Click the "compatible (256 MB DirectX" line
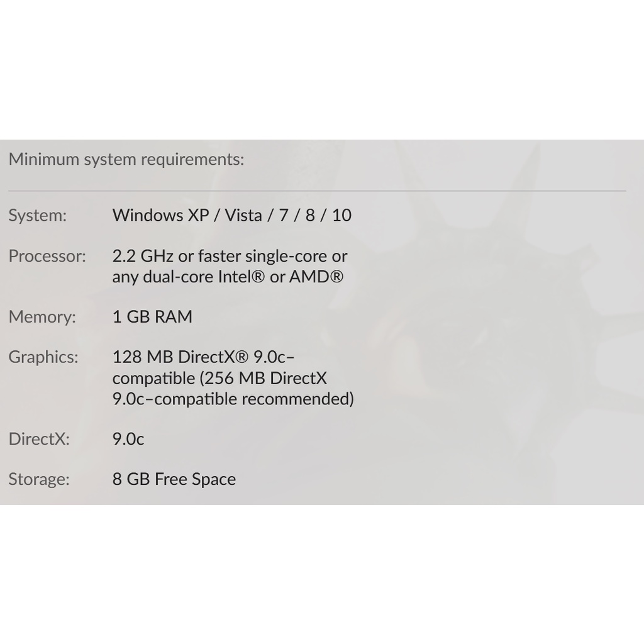 [x=219, y=379]
